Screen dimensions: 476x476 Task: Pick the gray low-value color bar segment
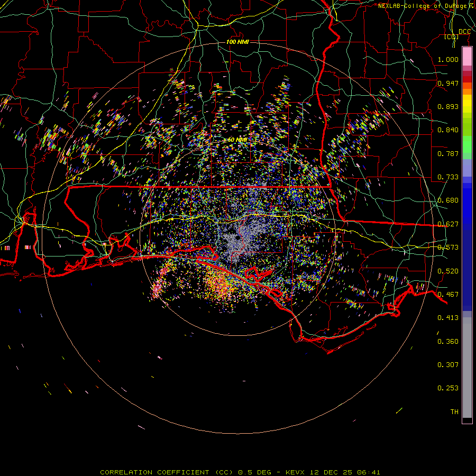tap(467, 368)
